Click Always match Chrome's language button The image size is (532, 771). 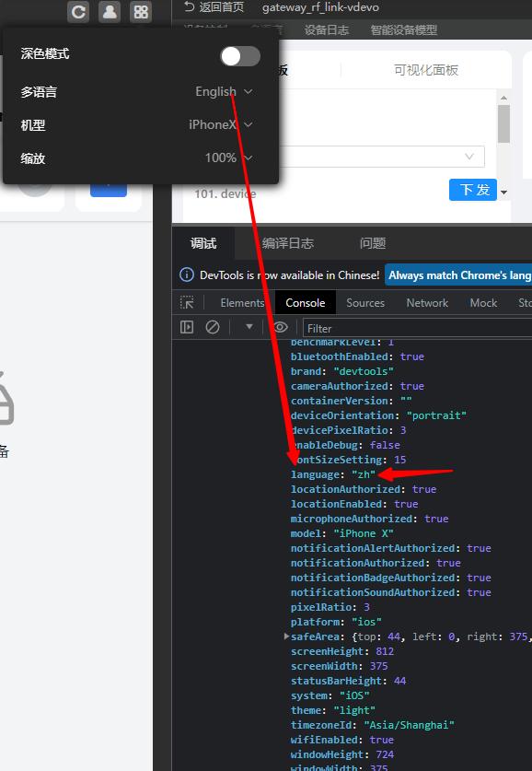[458, 275]
